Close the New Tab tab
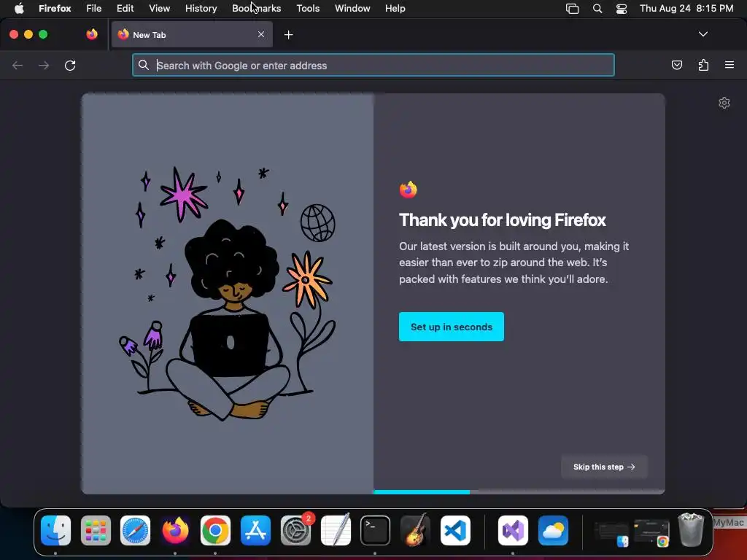 [x=261, y=34]
